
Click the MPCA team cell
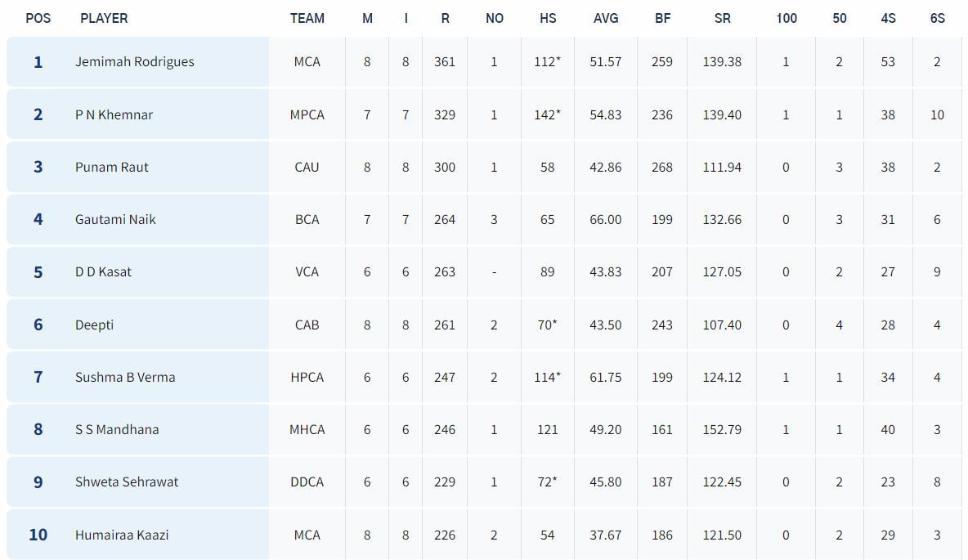coord(307,114)
